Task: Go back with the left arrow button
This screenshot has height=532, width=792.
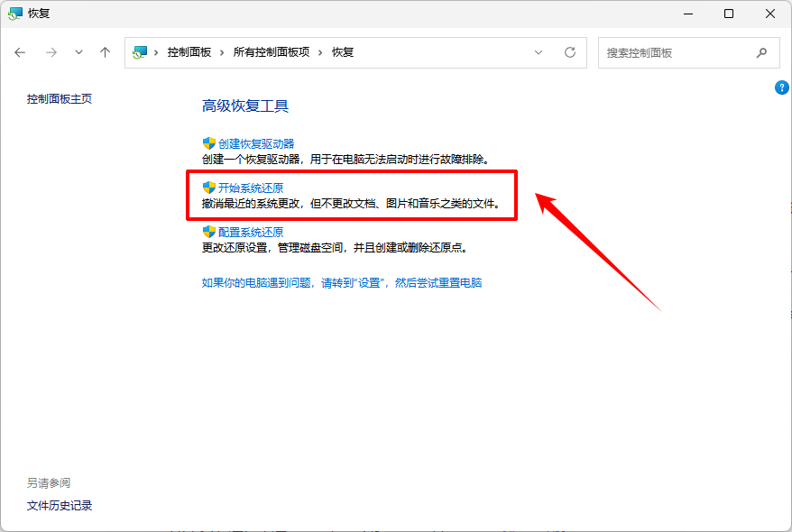Action: (x=20, y=52)
